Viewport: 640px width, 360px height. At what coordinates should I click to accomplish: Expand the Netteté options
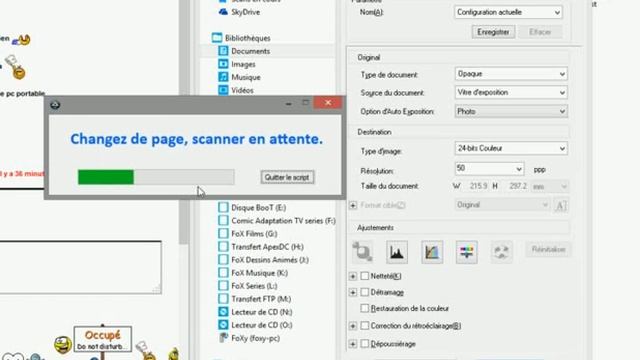[x=353, y=276]
